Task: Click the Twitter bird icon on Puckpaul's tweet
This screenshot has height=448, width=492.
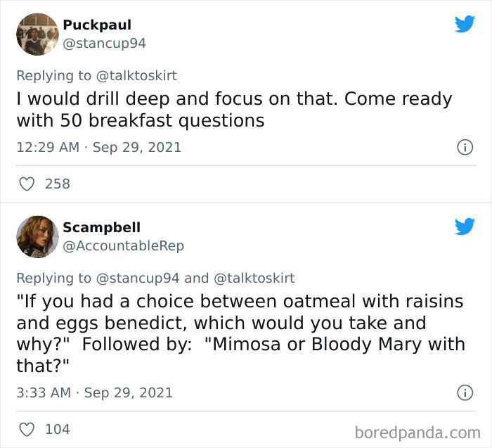Action: pos(465,25)
